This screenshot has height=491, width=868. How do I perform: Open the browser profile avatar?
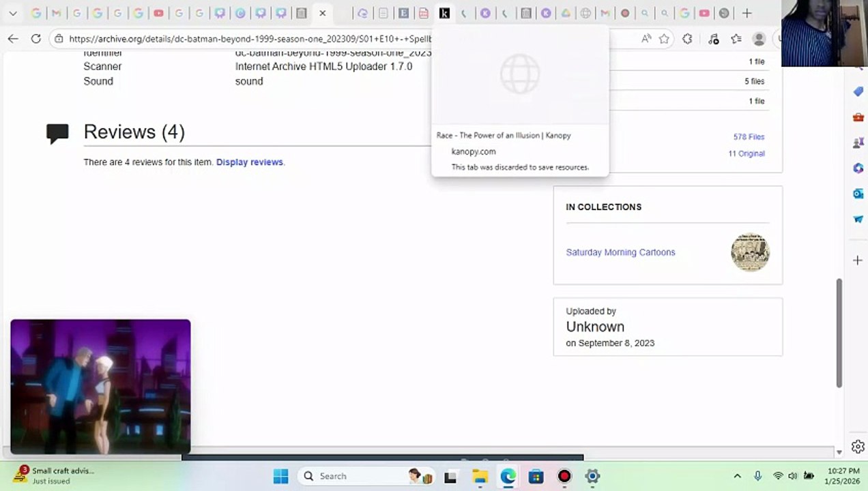click(758, 39)
